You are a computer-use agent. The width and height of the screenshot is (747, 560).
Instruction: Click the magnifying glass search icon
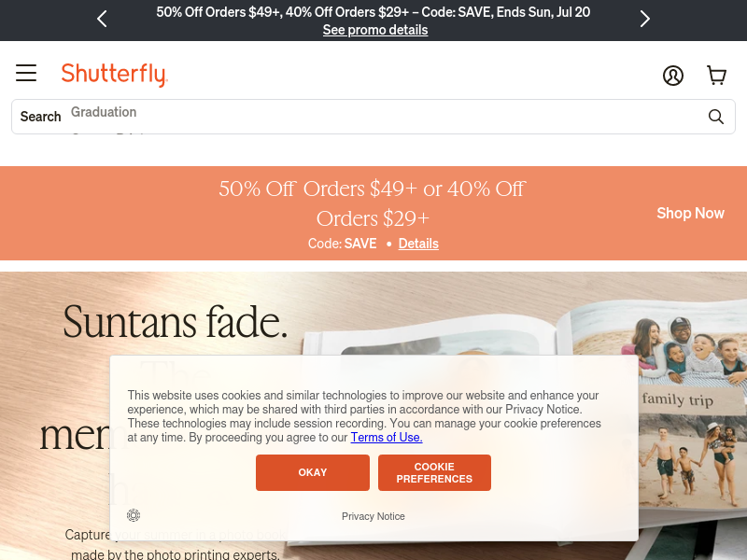[715, 117]
